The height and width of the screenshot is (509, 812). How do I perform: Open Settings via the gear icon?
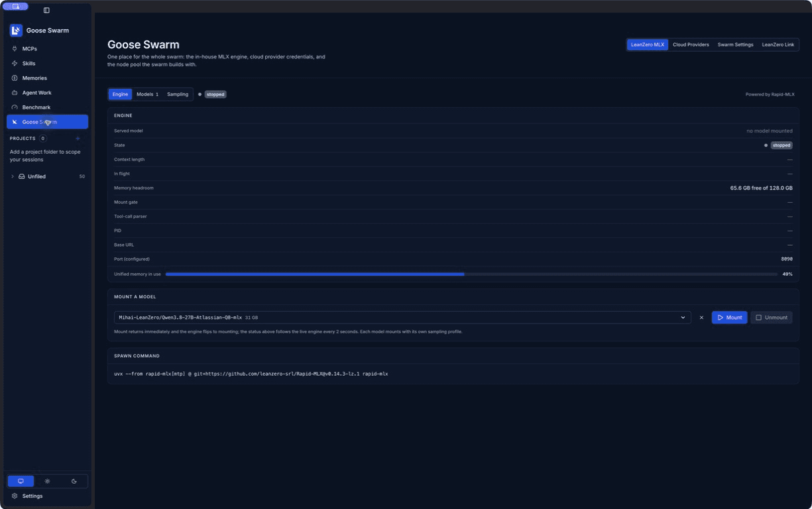coord(15,496)
